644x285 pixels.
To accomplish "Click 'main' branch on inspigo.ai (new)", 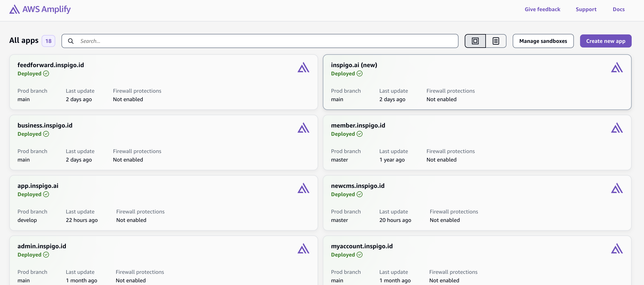I will (337, 99).
